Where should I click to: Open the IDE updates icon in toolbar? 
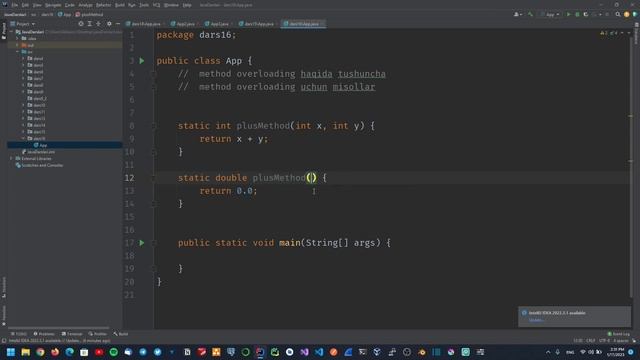click(x=627, y=14)
